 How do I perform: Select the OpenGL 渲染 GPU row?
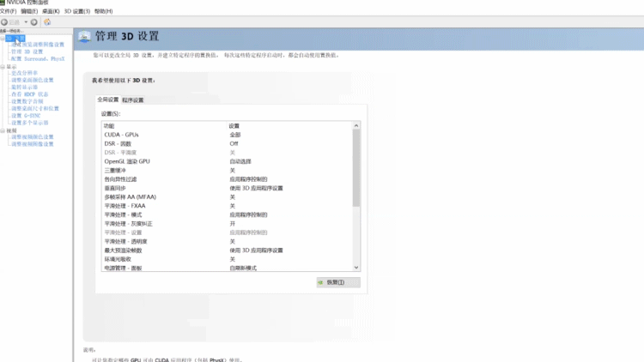[x=228, y=161]
